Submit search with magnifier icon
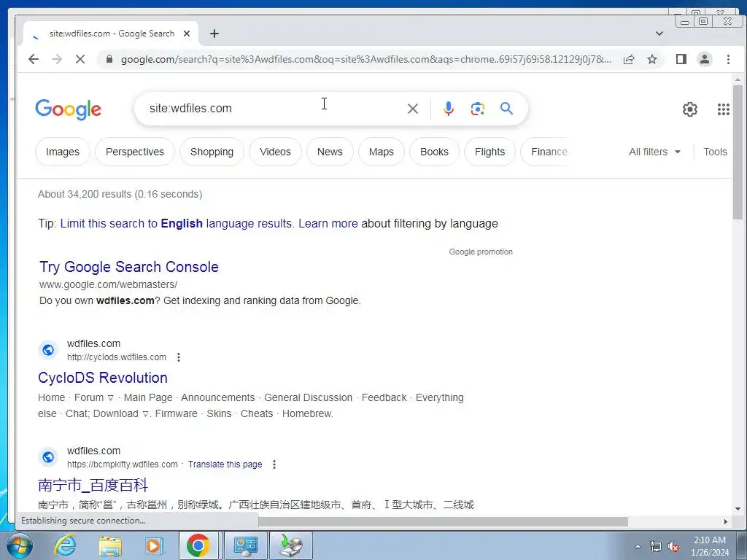 click(506, 109)
